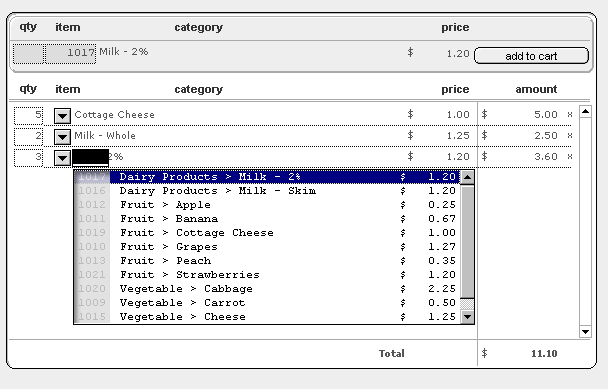This screenshot has height=389, width=608.
Task: Click the add to cart button
Action: click(x=531, y=56)
